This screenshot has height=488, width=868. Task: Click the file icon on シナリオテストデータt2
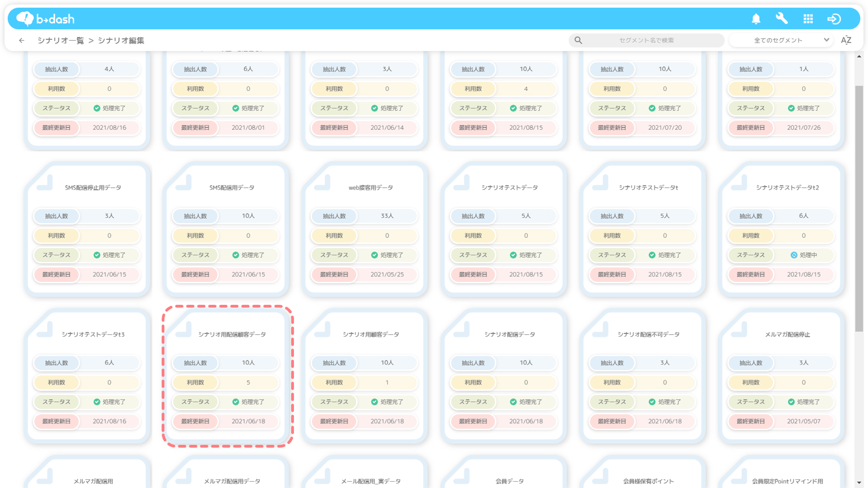pyautogui.click(x=739, y=183)
